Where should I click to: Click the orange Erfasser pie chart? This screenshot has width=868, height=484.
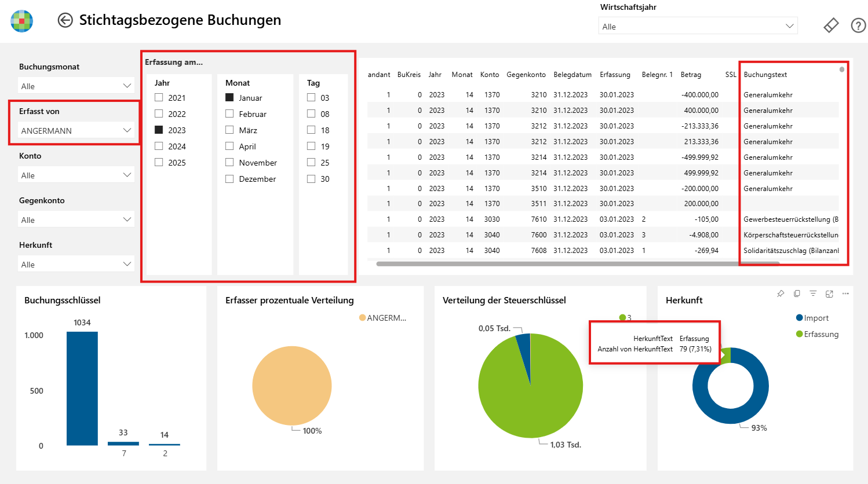click(292, 386)
